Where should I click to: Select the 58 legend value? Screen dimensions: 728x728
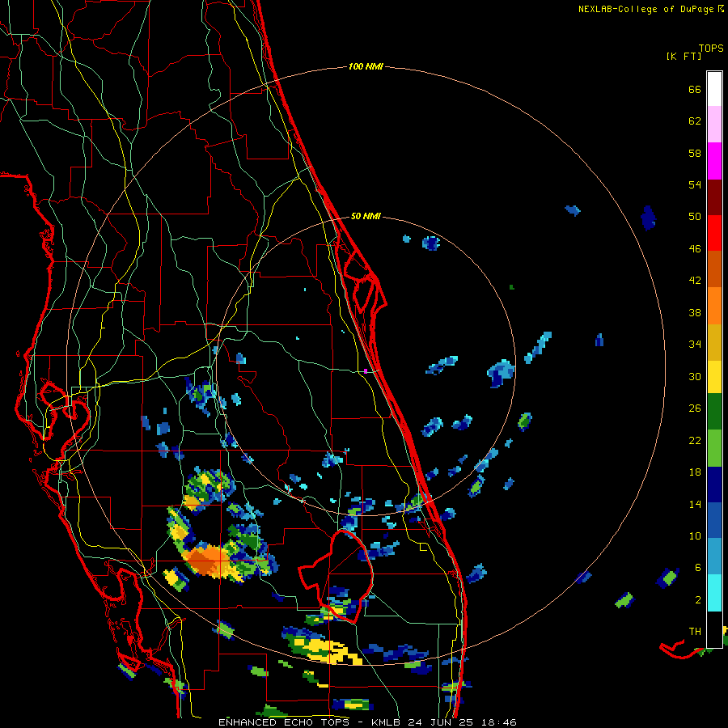click(695, 153)
